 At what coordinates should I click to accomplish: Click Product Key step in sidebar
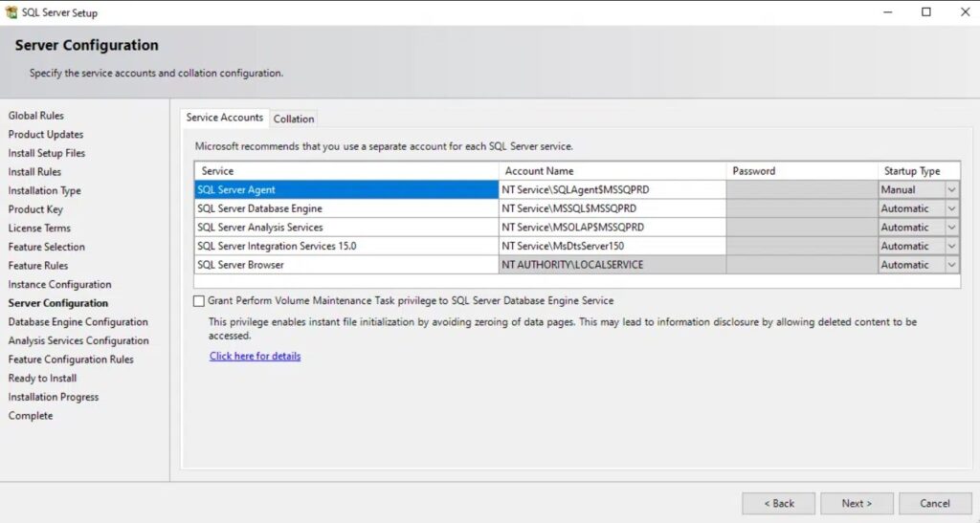tap(35, 209)
